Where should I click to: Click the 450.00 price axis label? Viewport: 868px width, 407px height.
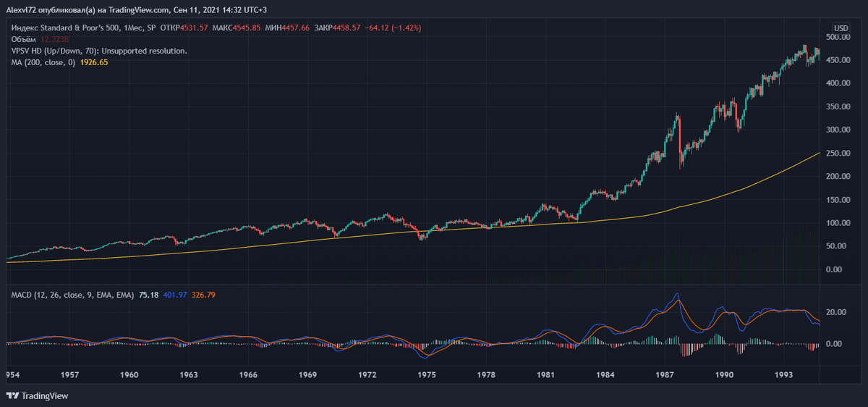(x=838, y=60)
